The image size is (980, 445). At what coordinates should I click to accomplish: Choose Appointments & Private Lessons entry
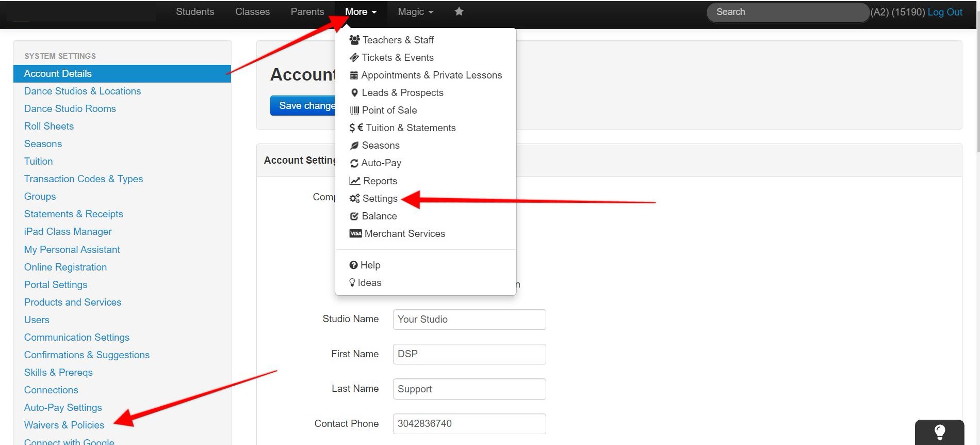coord(431,75)
